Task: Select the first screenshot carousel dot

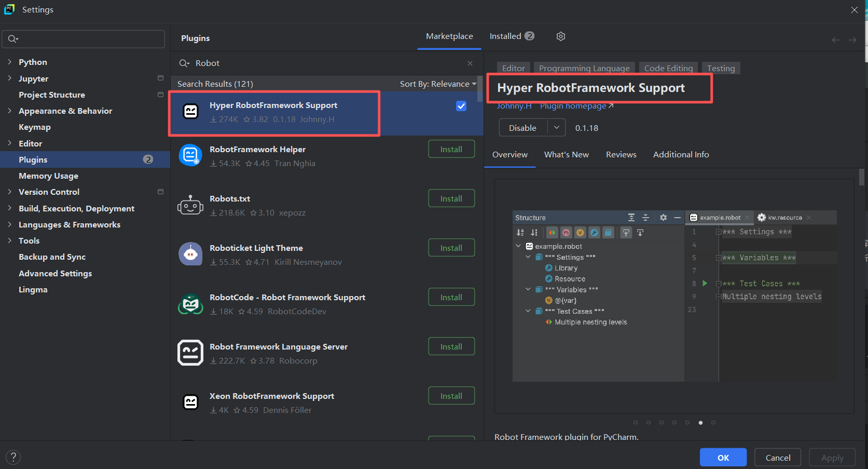Action: pyautogui.click(x=635, y=422)
